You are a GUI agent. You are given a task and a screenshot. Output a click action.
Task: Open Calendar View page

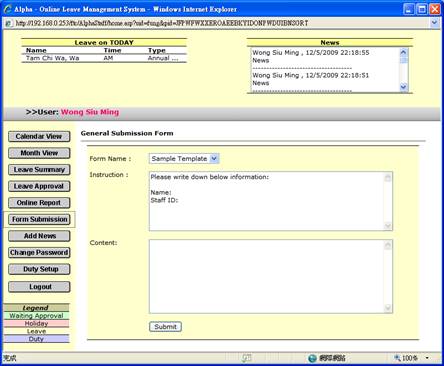tap(39, 136)
